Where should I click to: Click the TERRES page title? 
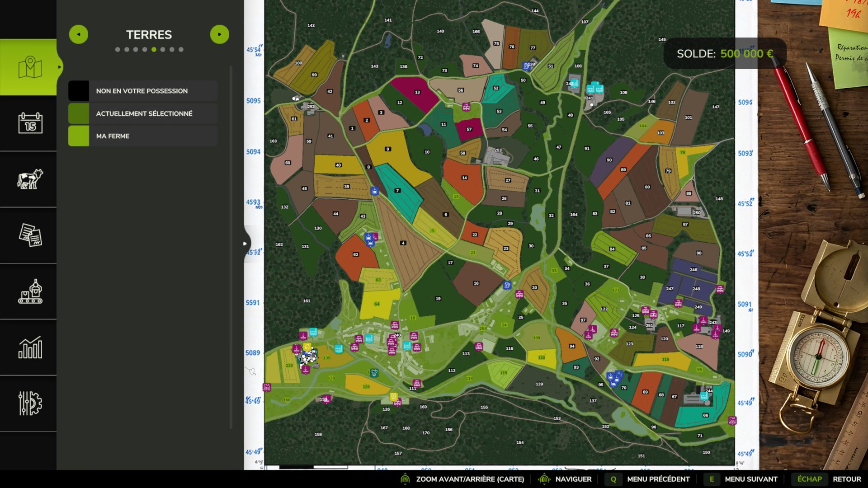(149, 35)
